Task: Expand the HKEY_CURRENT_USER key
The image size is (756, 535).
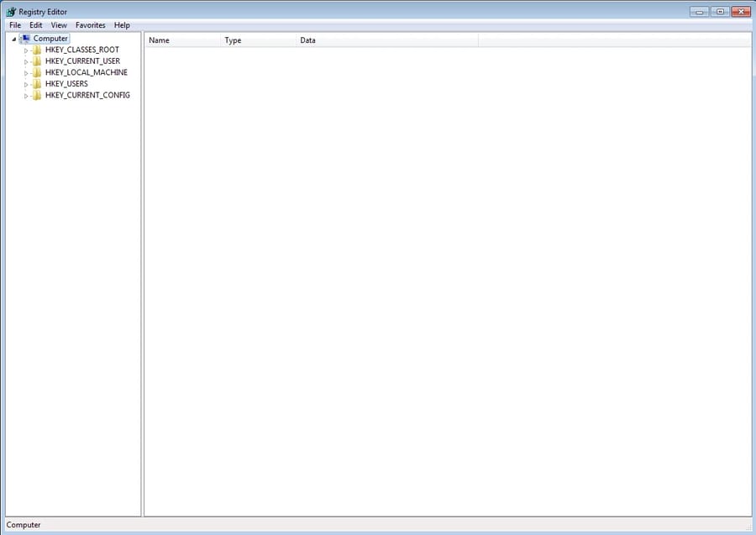Action: point(26,61)
